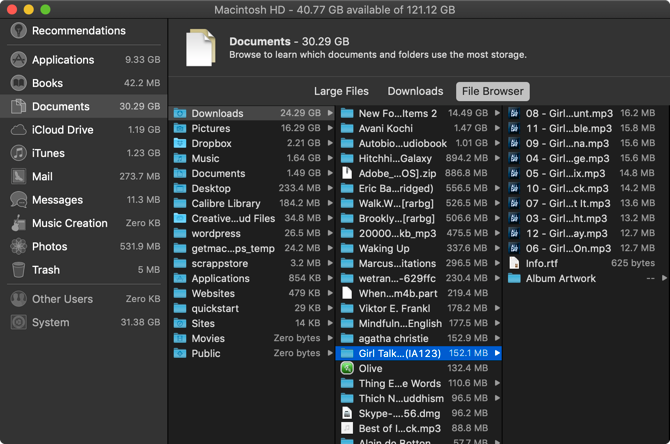
Task: Click the Mail envelope icon
Action: (x=18, y=176)
